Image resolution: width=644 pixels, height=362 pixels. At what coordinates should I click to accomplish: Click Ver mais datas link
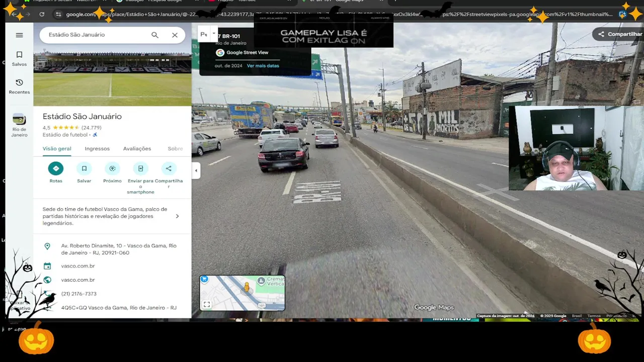(x=263, y=66)
